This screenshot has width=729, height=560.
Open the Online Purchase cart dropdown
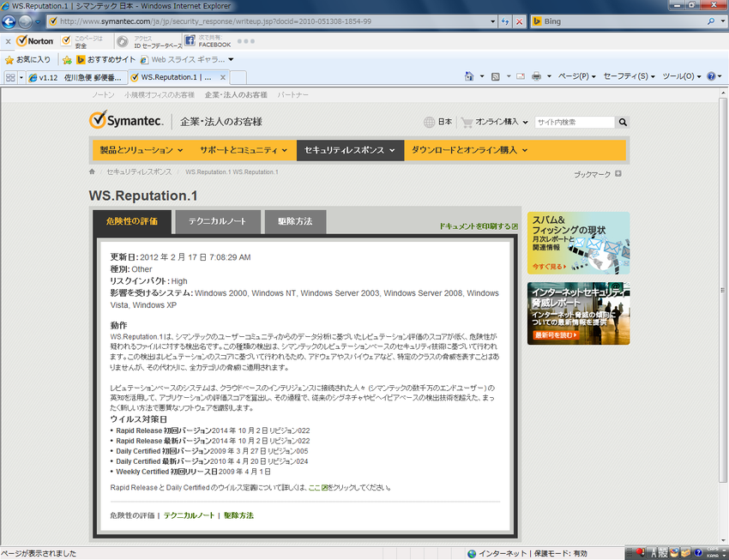point(495,122)
